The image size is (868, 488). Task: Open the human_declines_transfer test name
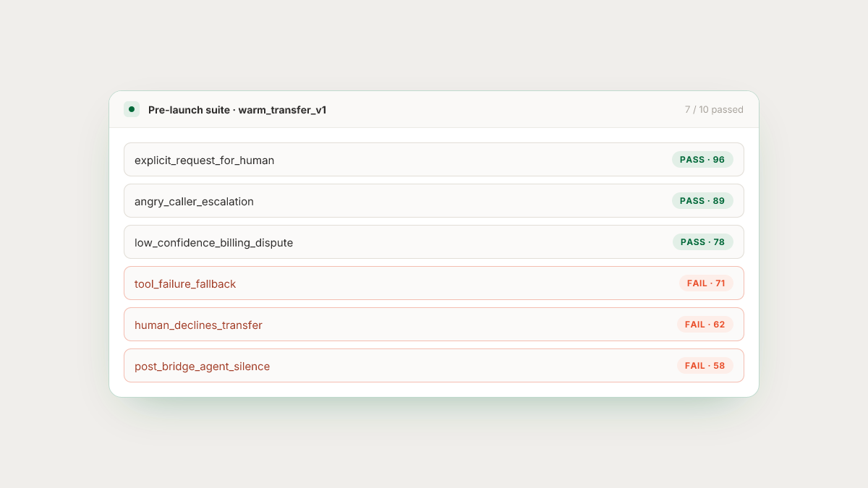coord(198,325)
